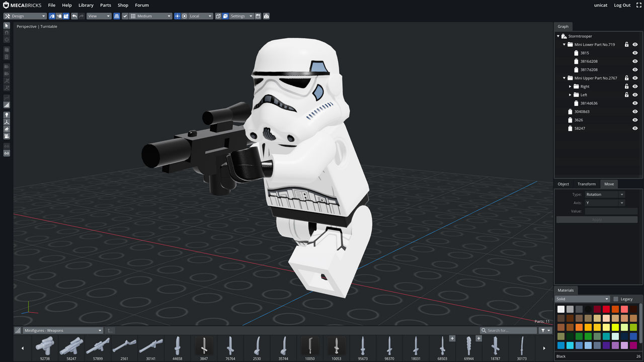Screen dimensions: 644x362
Task: Open the Settings dropdown in toolbar
Action: [242, 16]
